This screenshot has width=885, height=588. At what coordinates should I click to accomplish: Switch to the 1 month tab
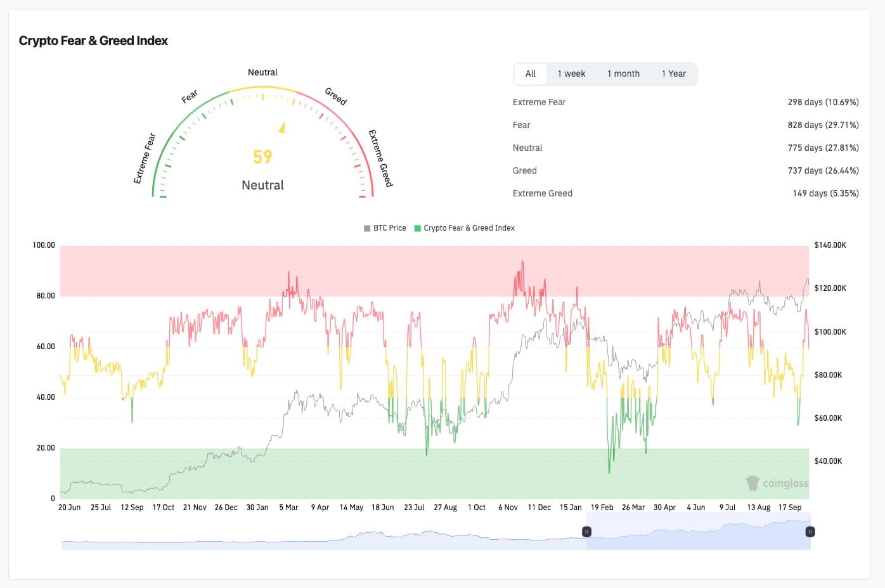point(623,73)
